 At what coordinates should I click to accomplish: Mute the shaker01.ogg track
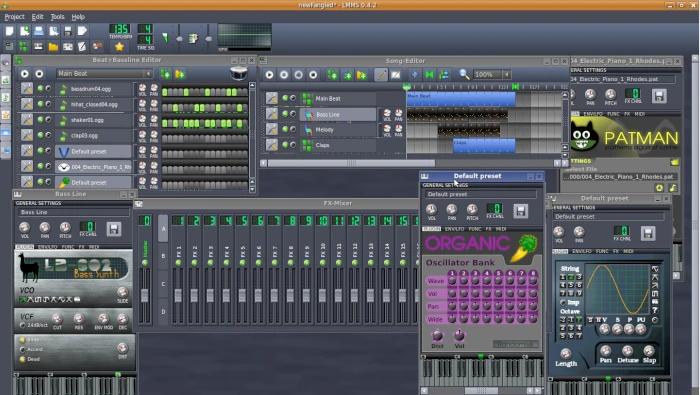[40, 120]
